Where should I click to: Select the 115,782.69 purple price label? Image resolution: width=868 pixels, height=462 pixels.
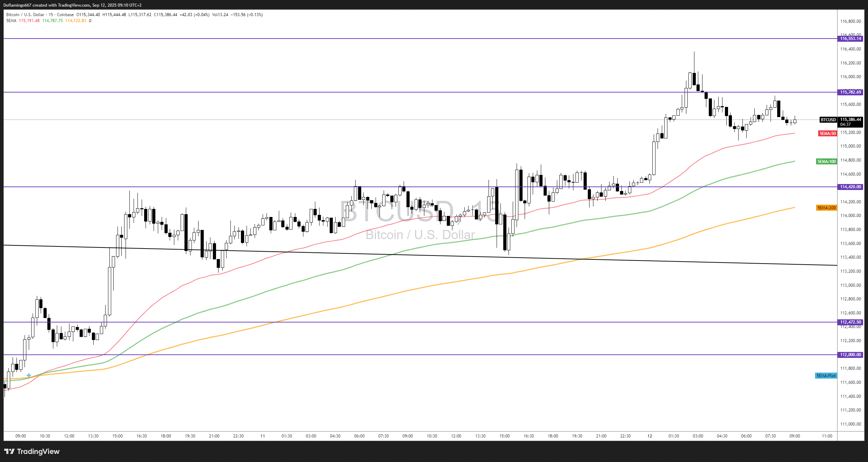click(850, 92)
